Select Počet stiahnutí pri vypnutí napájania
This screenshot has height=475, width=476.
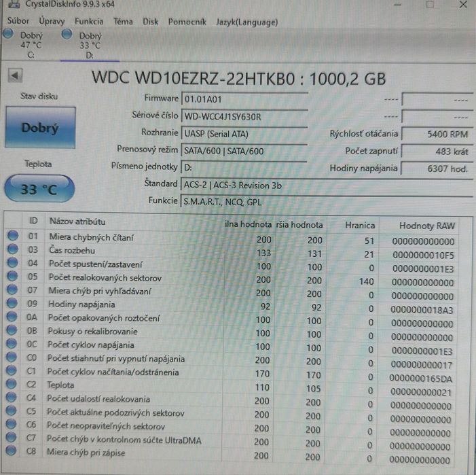tap(116, 358)
